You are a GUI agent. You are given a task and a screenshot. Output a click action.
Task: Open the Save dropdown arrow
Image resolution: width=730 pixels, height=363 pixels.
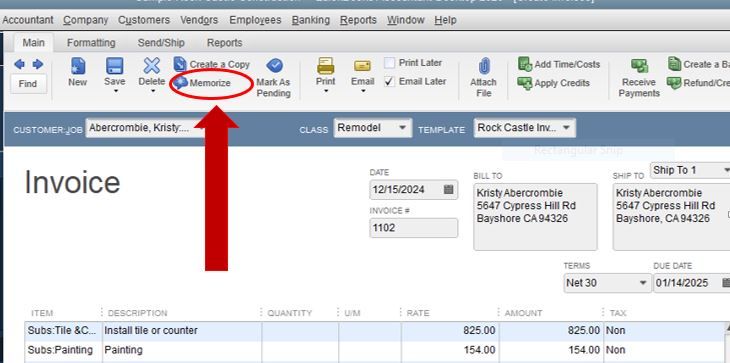[x=115, y=91]
